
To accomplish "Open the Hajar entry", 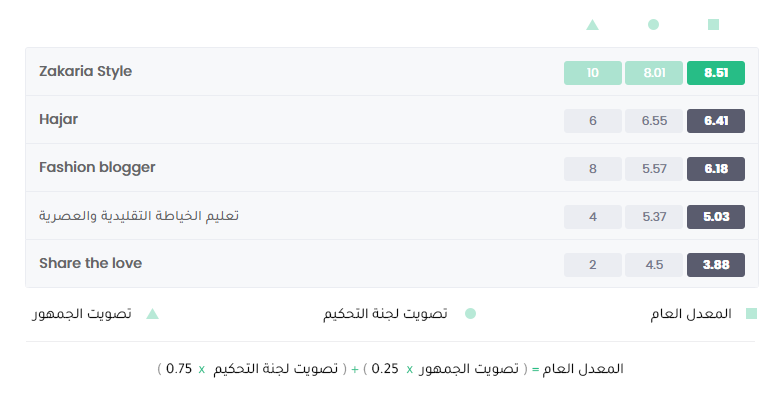I will pyautogui.click(x=58, y=119).
